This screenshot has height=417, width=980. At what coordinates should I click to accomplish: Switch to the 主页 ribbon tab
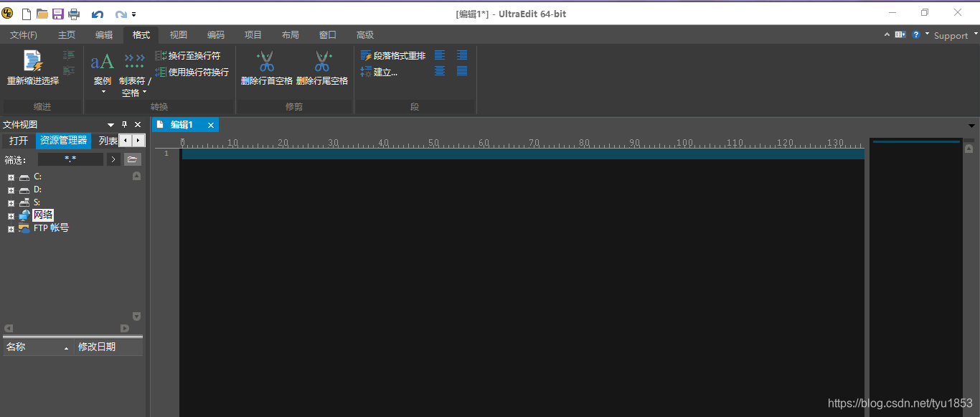point(67,34)
